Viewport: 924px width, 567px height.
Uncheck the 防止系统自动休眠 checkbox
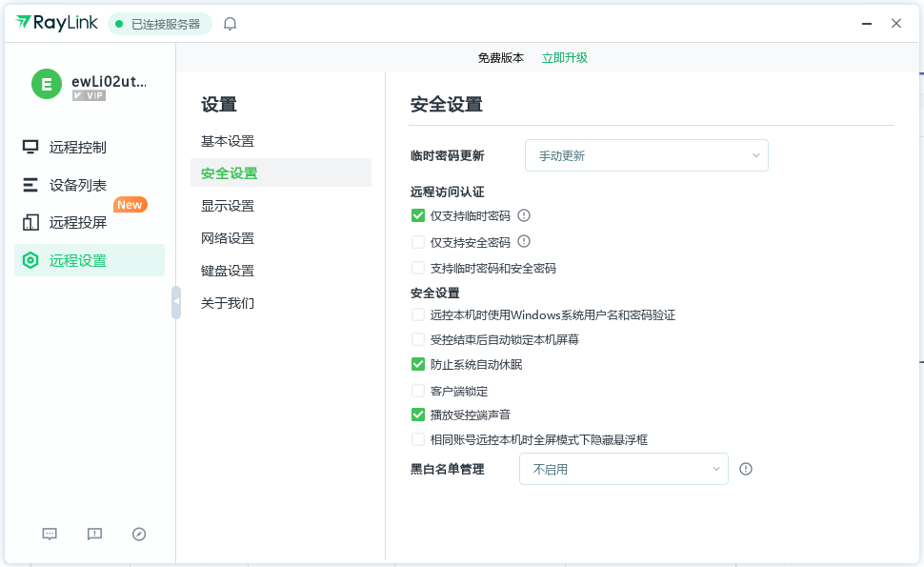(418, 364)
